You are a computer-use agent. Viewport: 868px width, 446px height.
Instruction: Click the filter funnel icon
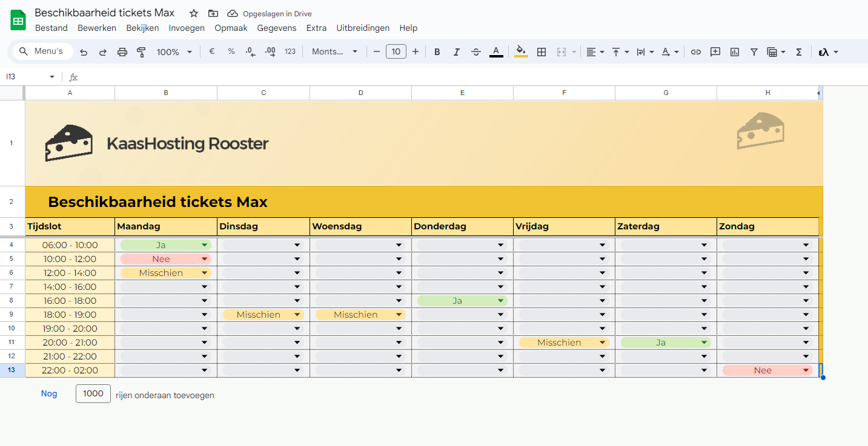pos(754,52)
